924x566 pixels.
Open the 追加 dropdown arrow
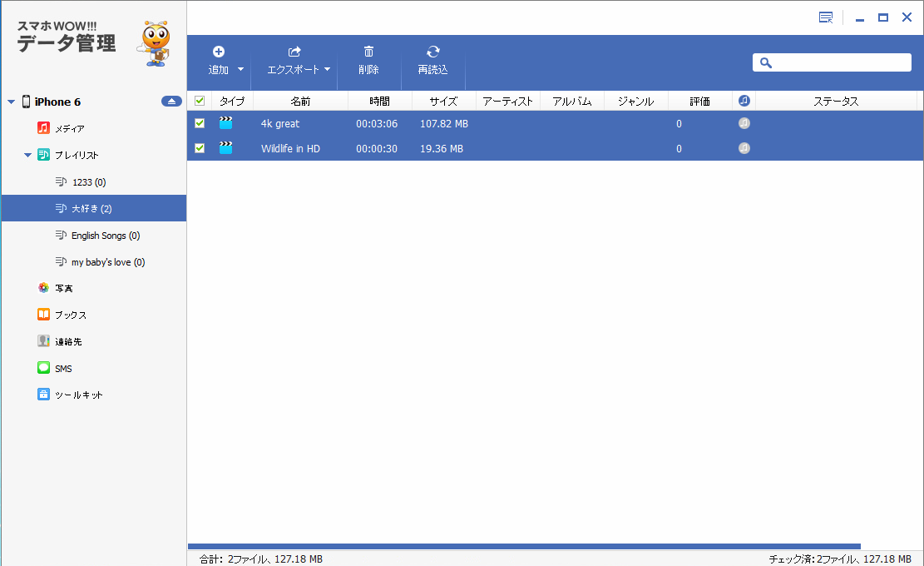(x=241, y=70)
